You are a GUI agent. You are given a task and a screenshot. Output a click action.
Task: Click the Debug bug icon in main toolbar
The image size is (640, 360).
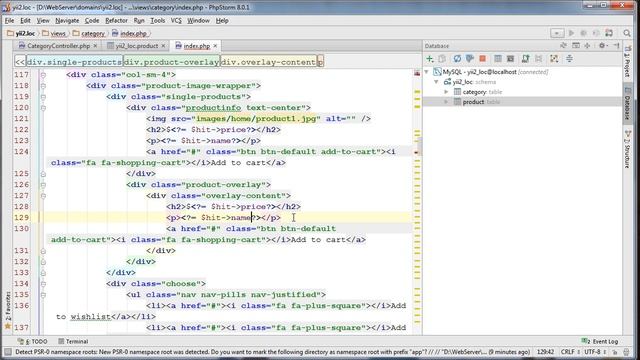pyautogui.click(x=584, y=33)
